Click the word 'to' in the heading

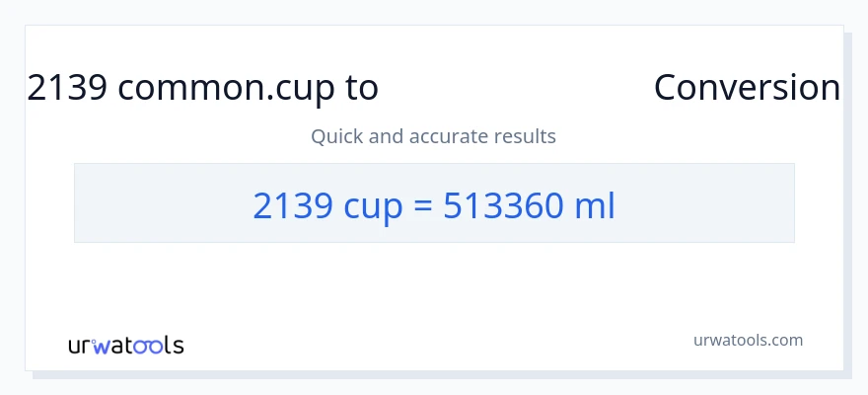(361, 88)
